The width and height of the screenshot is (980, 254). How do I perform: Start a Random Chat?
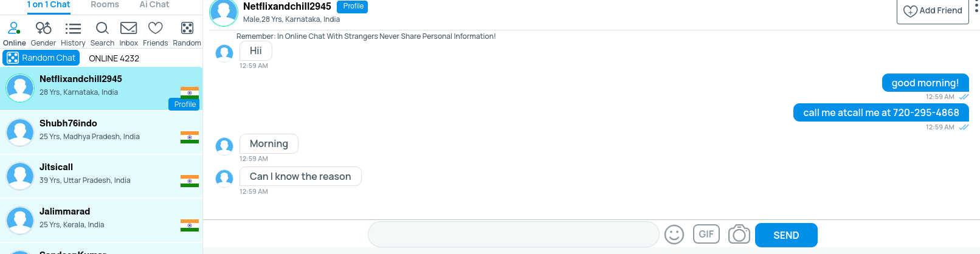tap(41, 58)
